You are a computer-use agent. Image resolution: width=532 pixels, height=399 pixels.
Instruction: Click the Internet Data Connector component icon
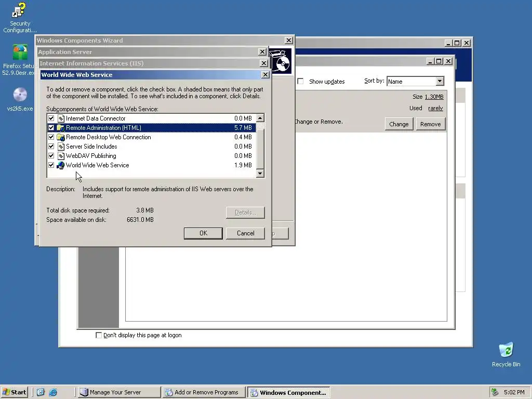[x=61, y=118]
